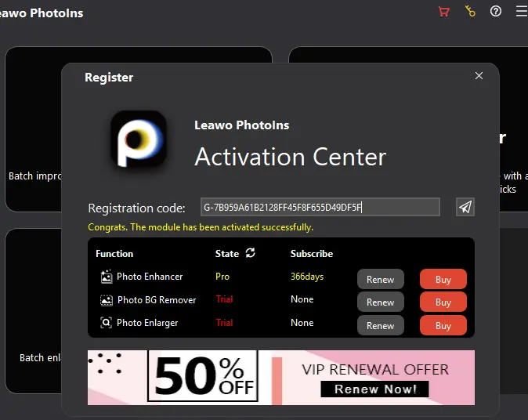528x420 pixels.
Task: Click the Pro state of Photo Enhancer
Action: coord(222,277)
